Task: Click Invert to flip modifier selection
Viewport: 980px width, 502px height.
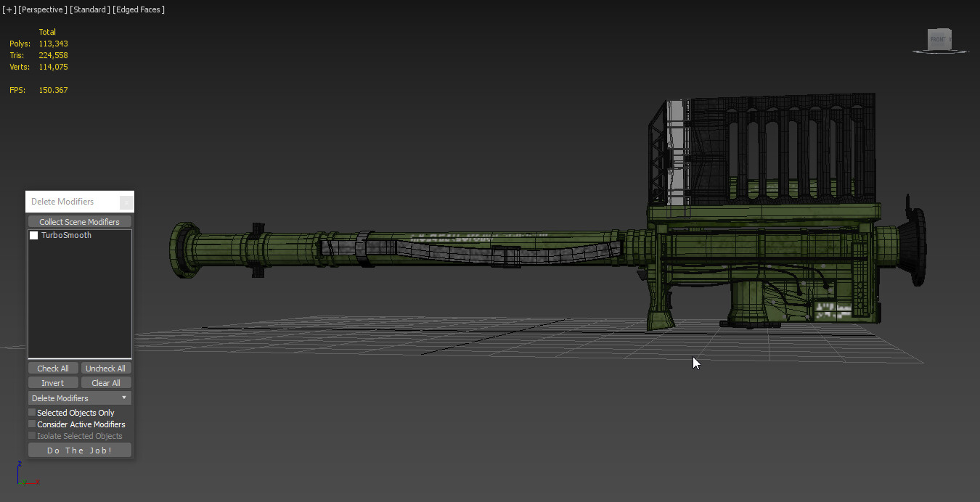Action: [x=52, y=382]
